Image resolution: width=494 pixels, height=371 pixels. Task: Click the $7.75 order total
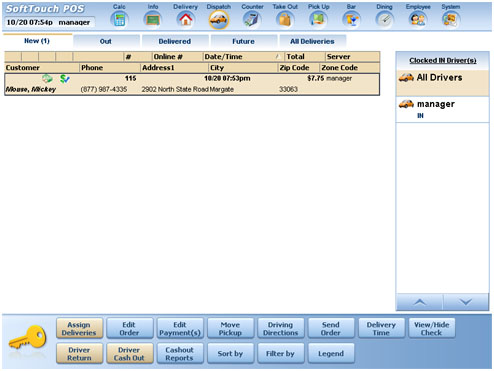click(x=316, y=78)
